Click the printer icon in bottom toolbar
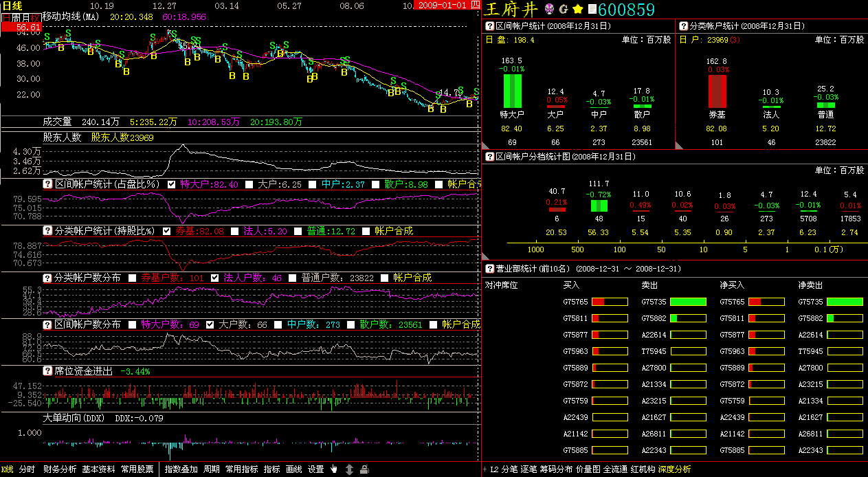Viewport: 868px width, 477px height. [x=364, y=469]
